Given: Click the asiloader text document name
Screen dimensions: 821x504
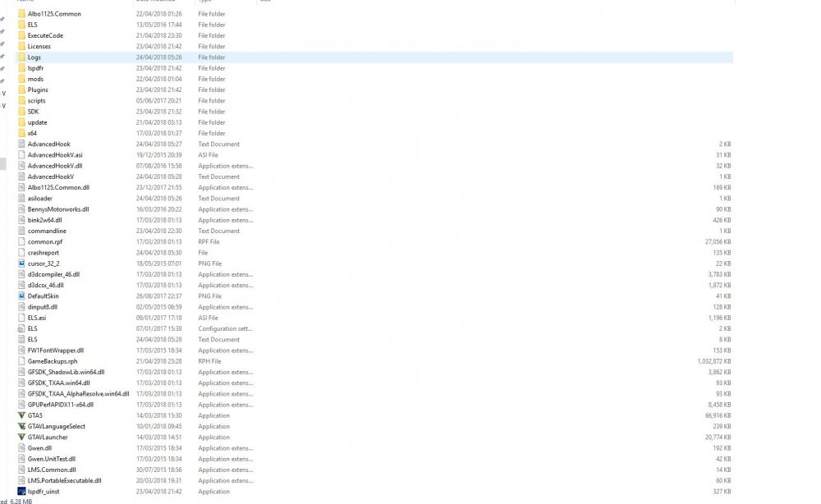Looking at the screenshot, I should (39, 199).
